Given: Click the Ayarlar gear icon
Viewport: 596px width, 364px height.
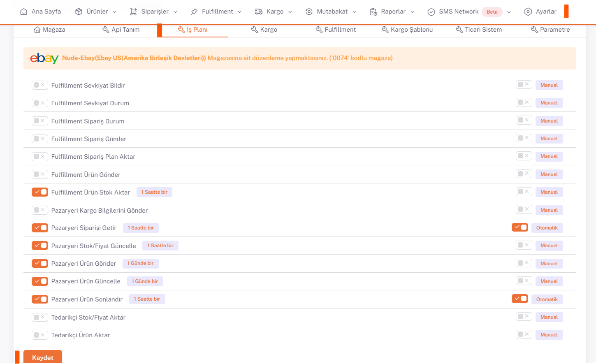Looking at the screenshot, I should click(528, 12).
